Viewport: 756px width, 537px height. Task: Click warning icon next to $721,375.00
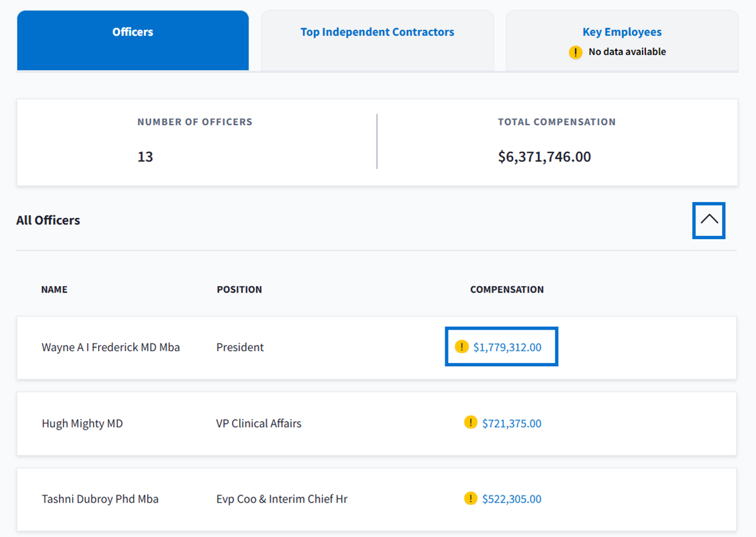470,422
